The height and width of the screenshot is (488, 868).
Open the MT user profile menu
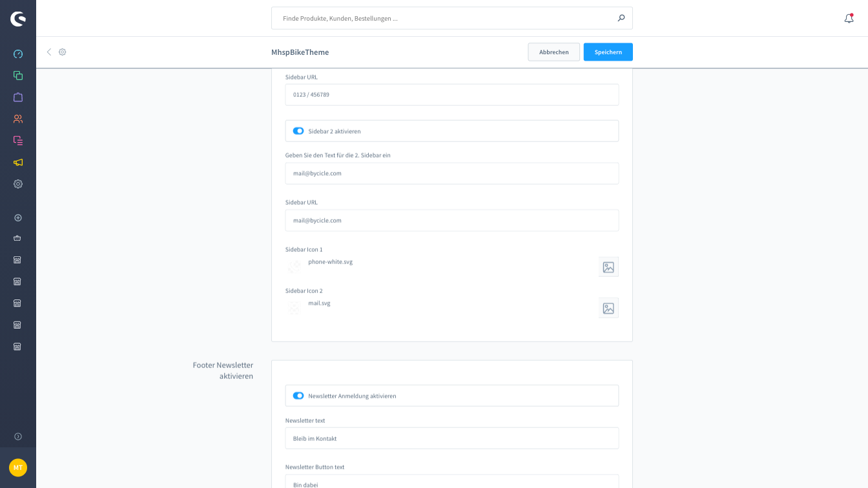click(18, 467)
